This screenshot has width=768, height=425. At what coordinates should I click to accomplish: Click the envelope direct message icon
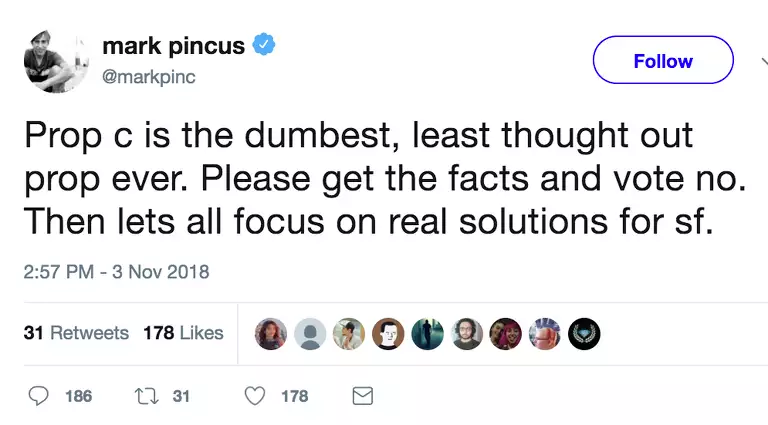[362, 396]
